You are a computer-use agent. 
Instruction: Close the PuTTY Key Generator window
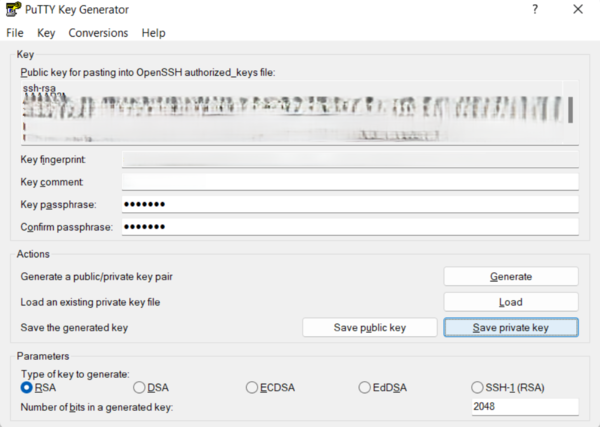[x=578, y=10]
